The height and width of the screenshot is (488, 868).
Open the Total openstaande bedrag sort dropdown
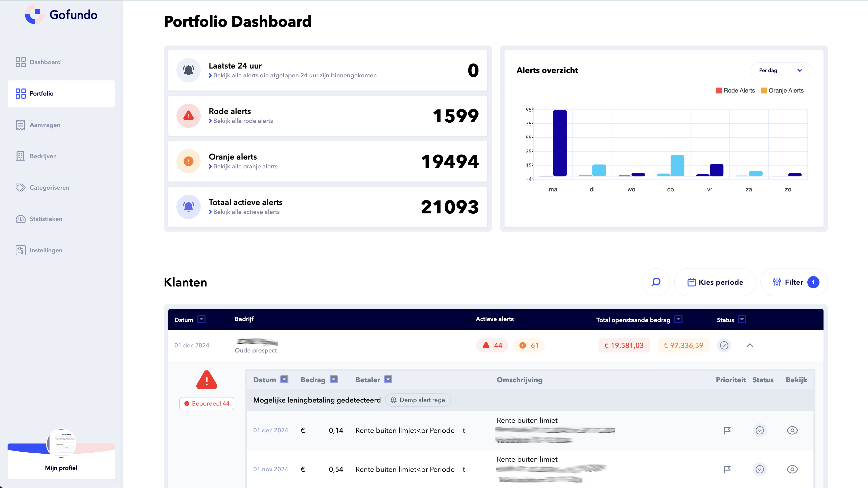tap(678, 319)
